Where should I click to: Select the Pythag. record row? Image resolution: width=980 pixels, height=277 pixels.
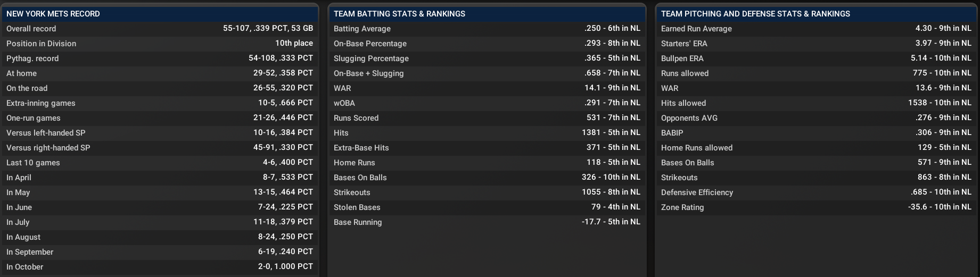[160, 58]
